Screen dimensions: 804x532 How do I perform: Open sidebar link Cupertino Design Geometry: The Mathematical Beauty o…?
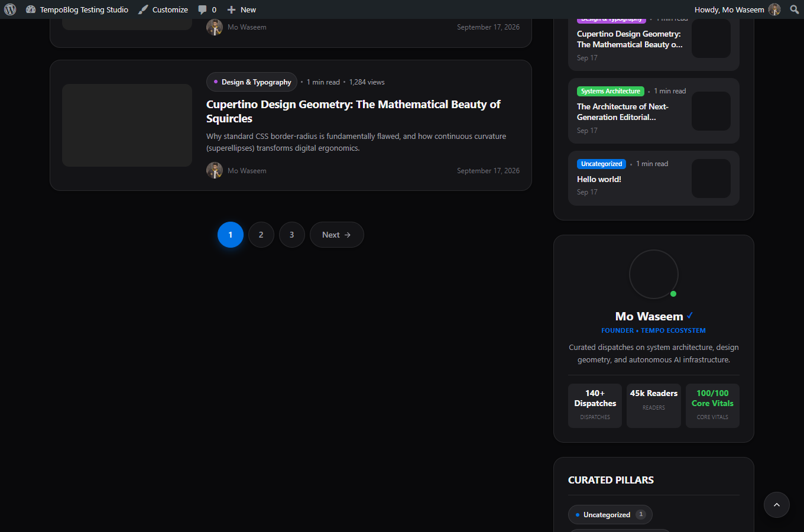coord(630,39)
